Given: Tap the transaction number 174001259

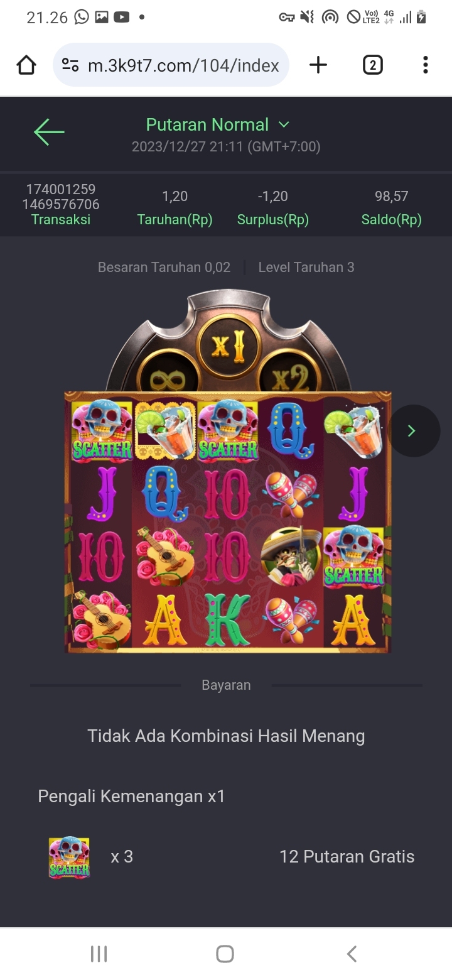Looking at the screenshot, I should pyautogui.click(x=61, y=189).
